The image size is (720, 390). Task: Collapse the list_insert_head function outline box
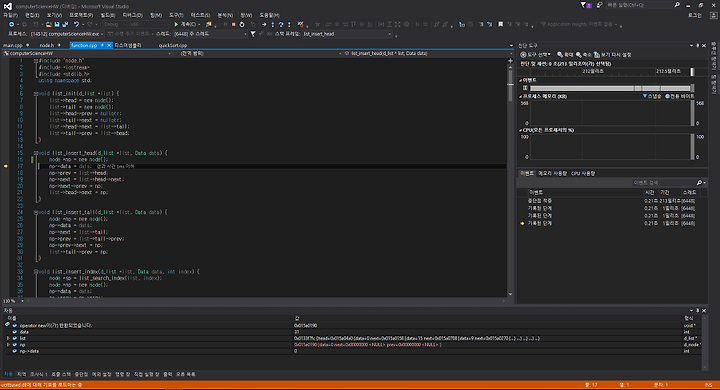[36, 153]
